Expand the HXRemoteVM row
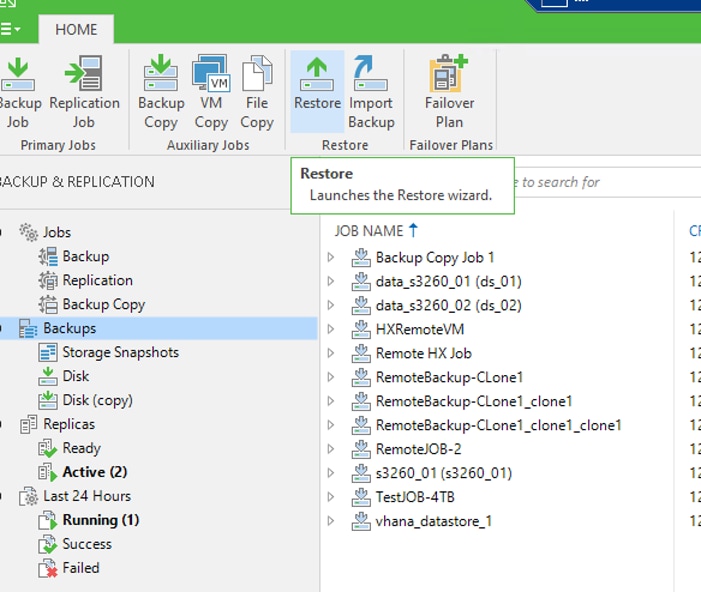 point(331,330)
